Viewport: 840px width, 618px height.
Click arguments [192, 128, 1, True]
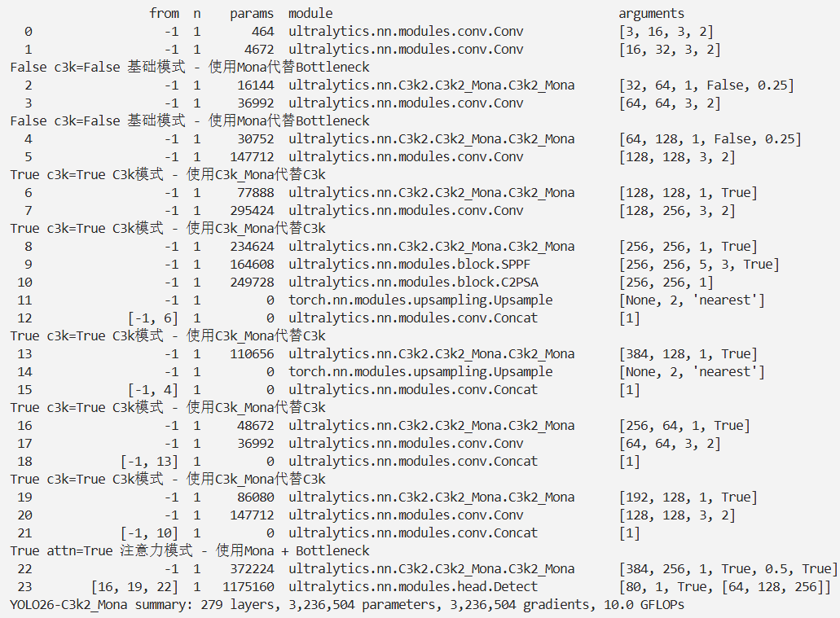688,497
